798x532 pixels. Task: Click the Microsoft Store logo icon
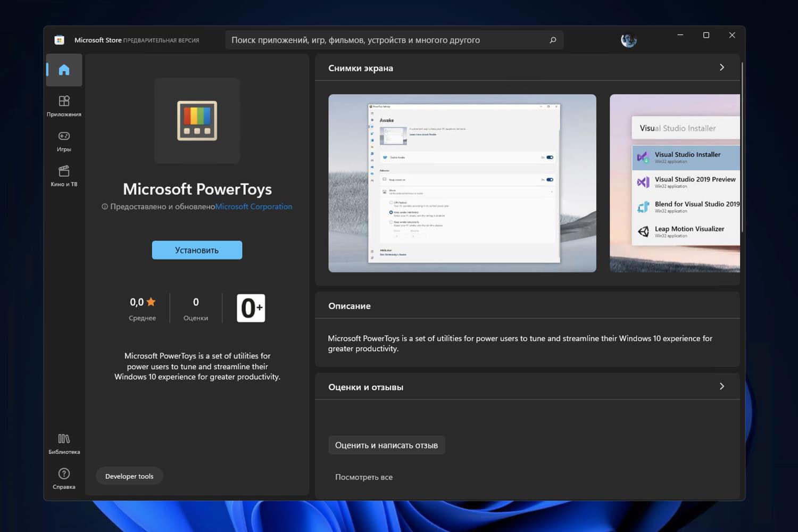pyautogui.click(x=60, y=40)
